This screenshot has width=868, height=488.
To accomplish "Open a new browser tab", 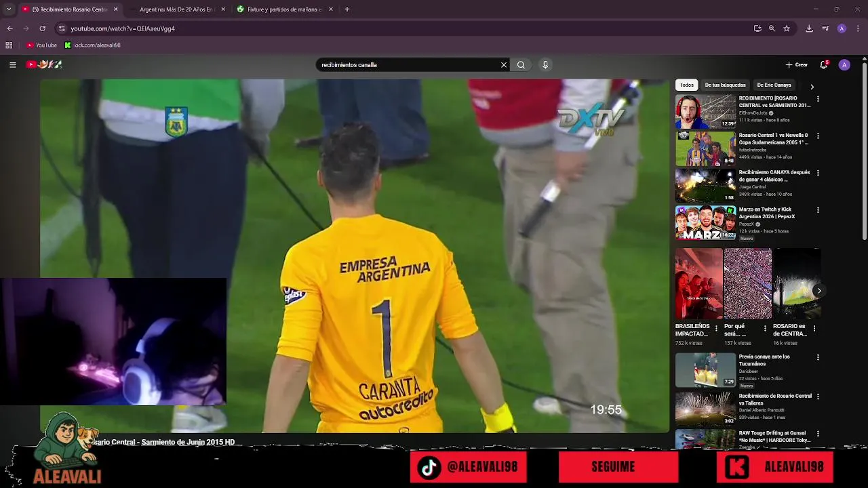I will coord(347,9).
